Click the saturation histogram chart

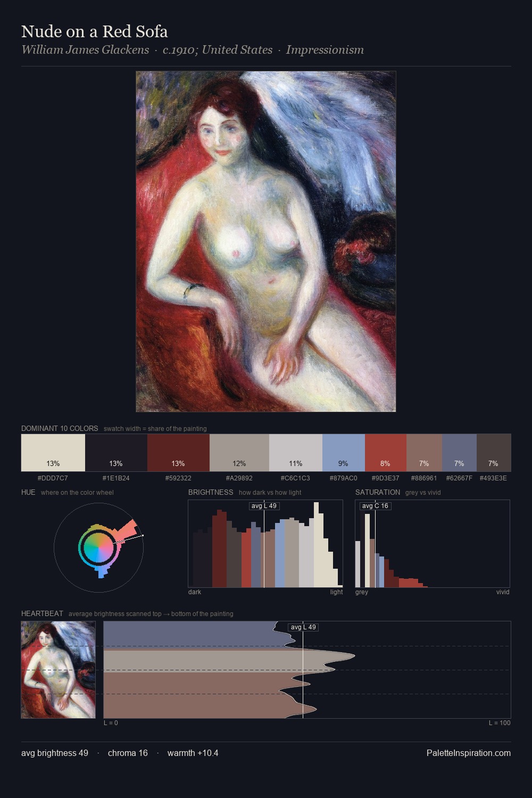(x=433, y=544)
